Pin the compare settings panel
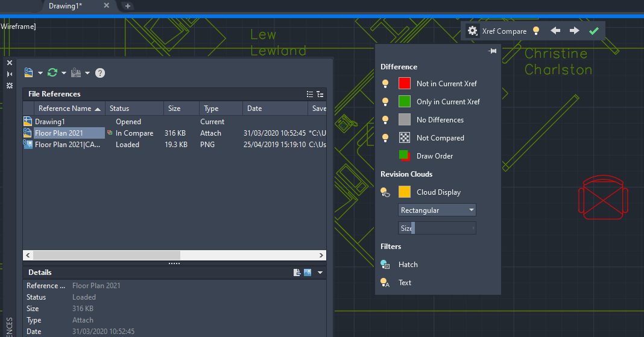644x337 pixels. (492, 51)
